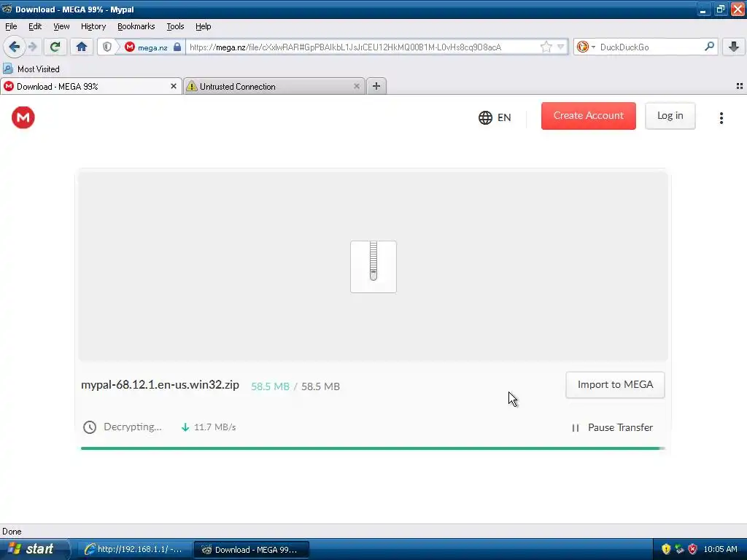Open the three-dot more menu
The image size is (747, 560).
tap(721, 117)
